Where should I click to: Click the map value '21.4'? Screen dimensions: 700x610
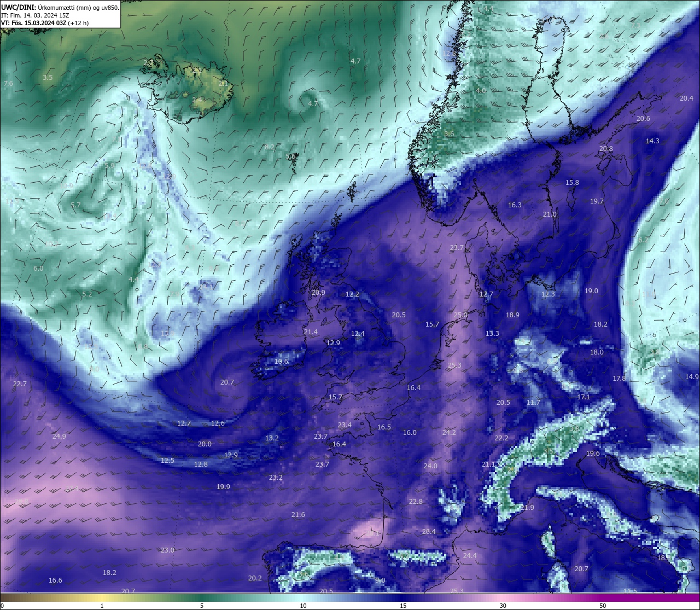(x=311, y=332)
